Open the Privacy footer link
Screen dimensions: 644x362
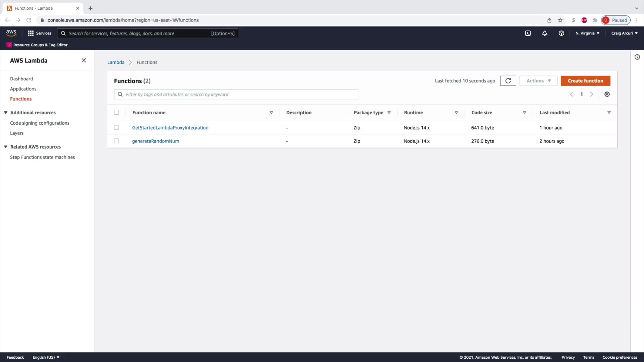click(x=568, y=357)
